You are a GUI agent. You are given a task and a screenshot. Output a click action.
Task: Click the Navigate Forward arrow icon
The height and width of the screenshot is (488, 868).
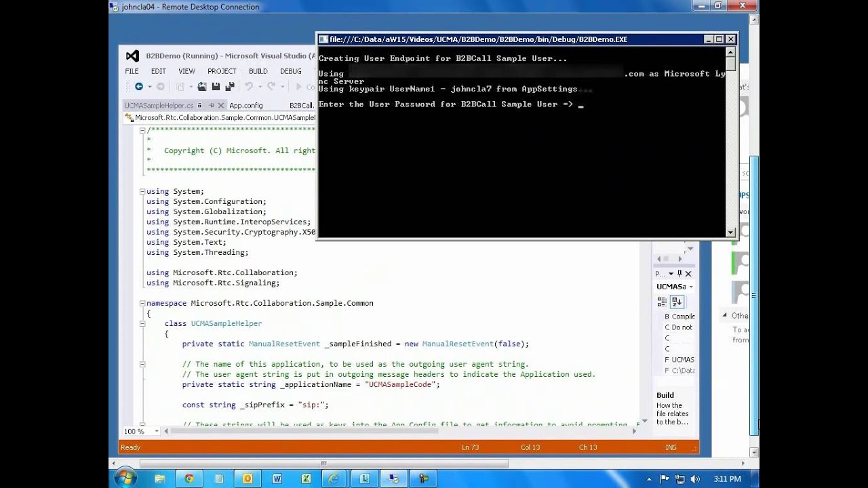161,87
